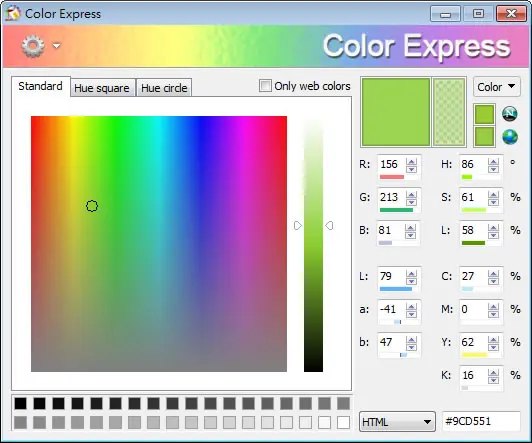The height and width of the screenshot is (443, 532).
Task: Increase the R value with up arrow
Action: 411,162
